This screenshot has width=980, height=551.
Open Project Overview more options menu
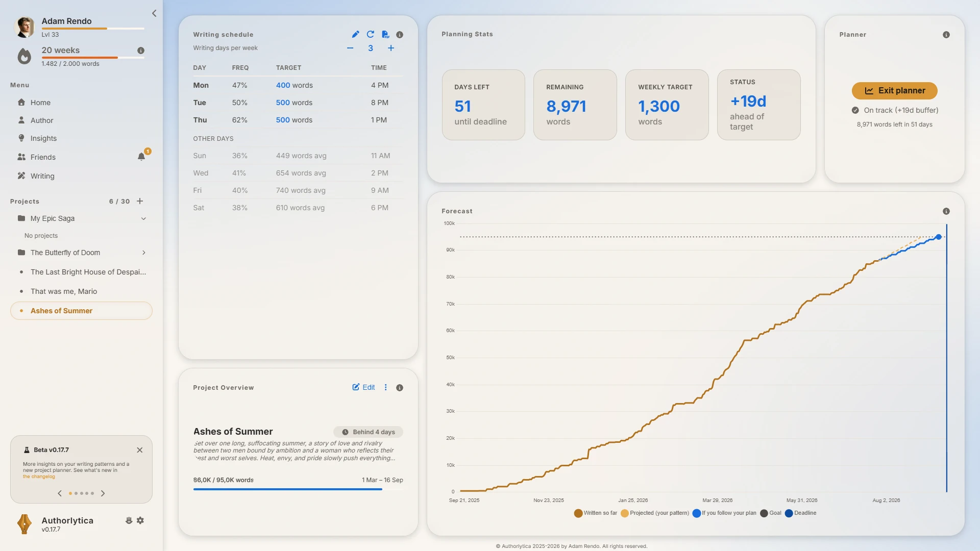pyautogui.click(x=386, y=387)
